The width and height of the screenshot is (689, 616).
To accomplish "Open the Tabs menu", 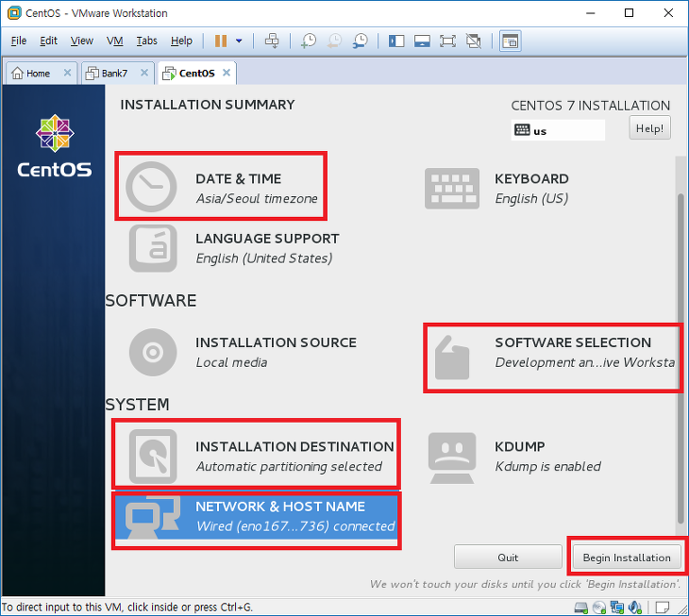I will [x=146, y=41].
